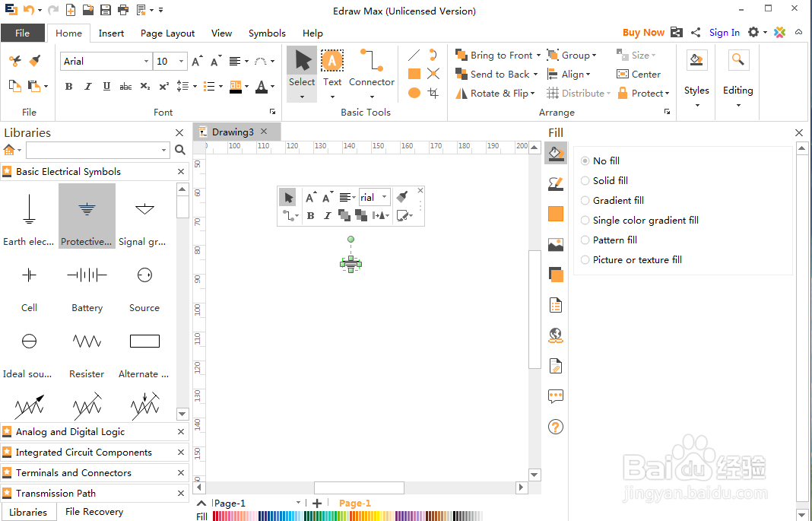Open the Group dropdown
Screen dimensions: 812x521
(x=572, y=55)
